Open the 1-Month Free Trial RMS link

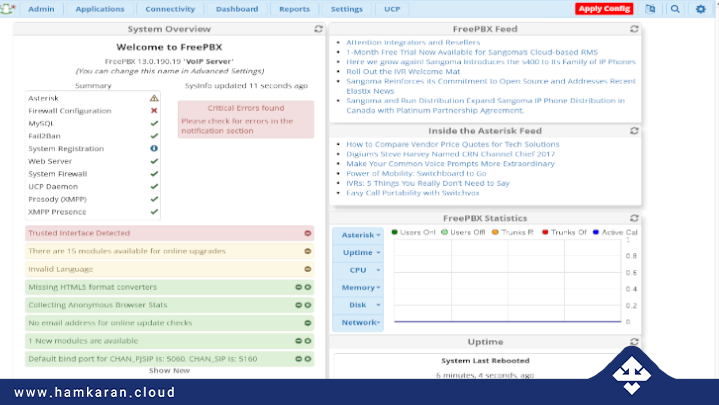[472, 52]
